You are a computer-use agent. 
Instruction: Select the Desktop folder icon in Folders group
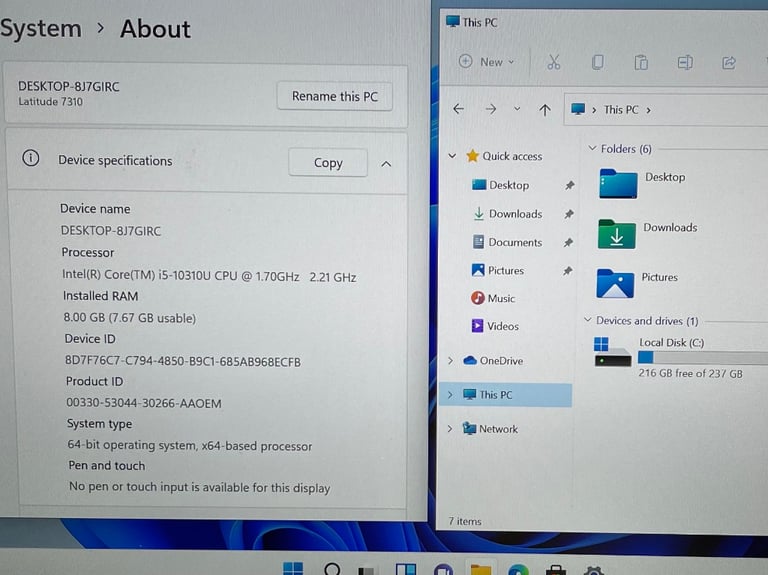618,184
